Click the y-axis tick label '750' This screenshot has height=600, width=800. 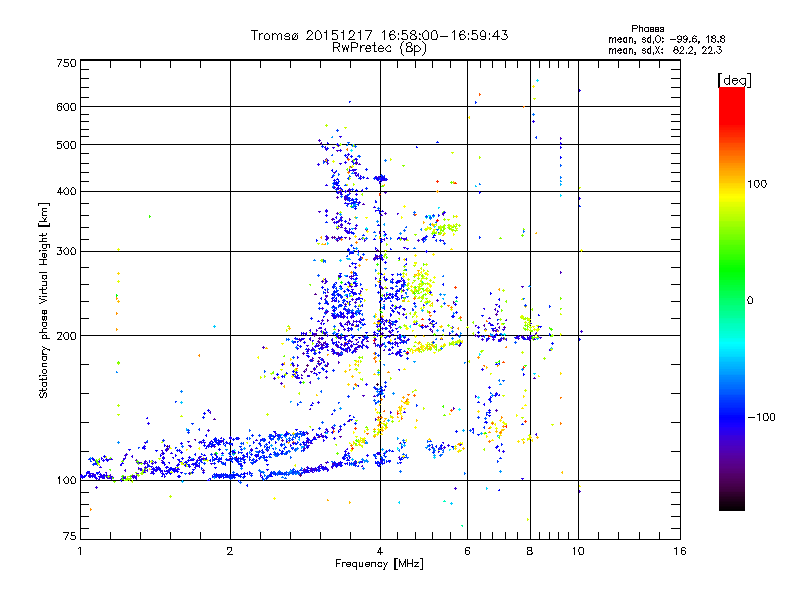(x=66, y=63)
